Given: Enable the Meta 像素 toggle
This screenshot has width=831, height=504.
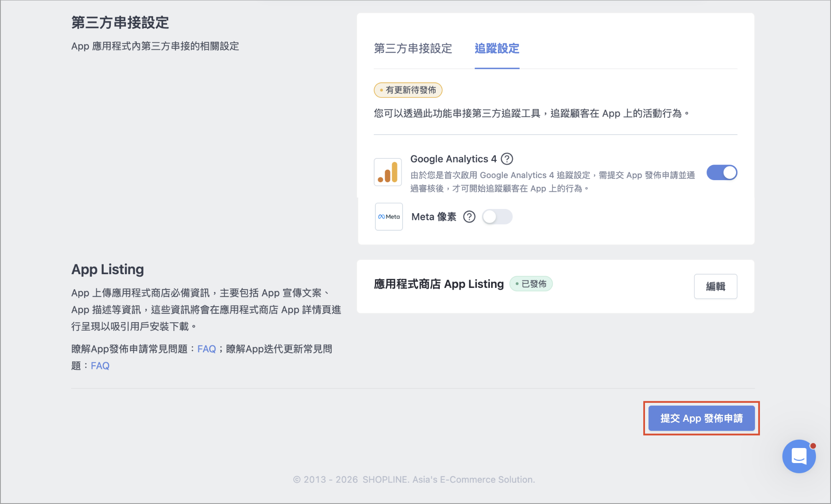Looking at the screenshot, I should (x=497, y=217).
